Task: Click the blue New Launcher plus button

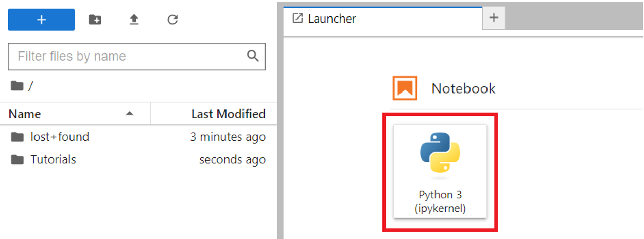Action: 41,20
